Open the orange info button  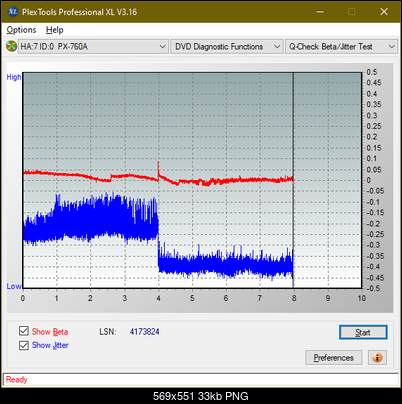pos(377,358)
